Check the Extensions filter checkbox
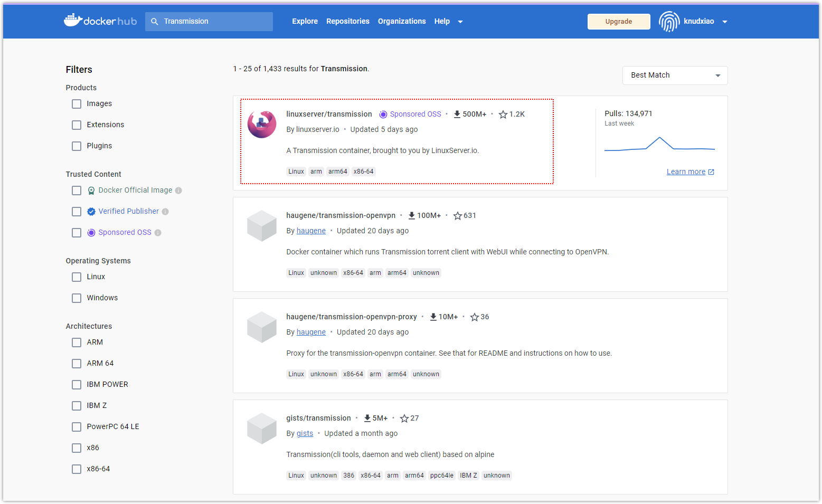The width and height of the screenshot is (822, 504). tap(77, 125)
